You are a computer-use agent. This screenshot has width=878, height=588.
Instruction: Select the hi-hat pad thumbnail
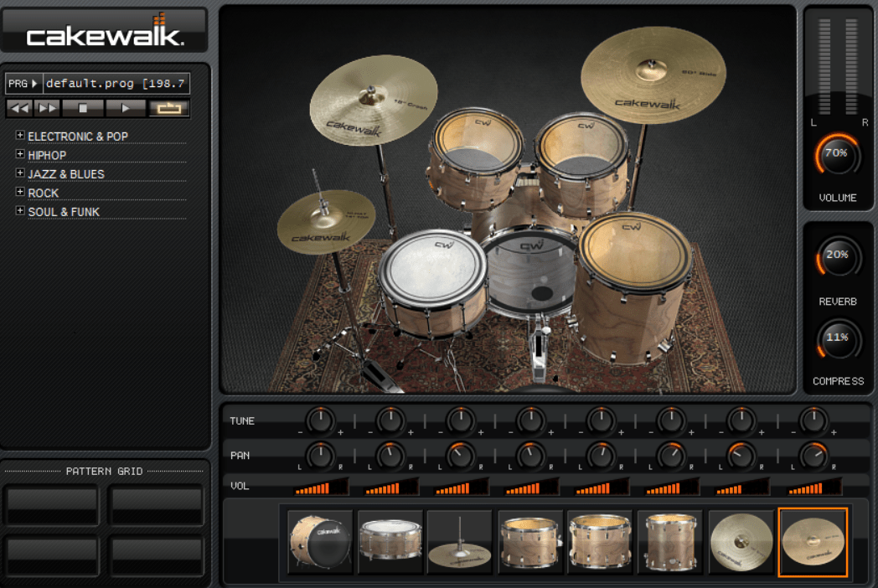click(x=460, y=542)
